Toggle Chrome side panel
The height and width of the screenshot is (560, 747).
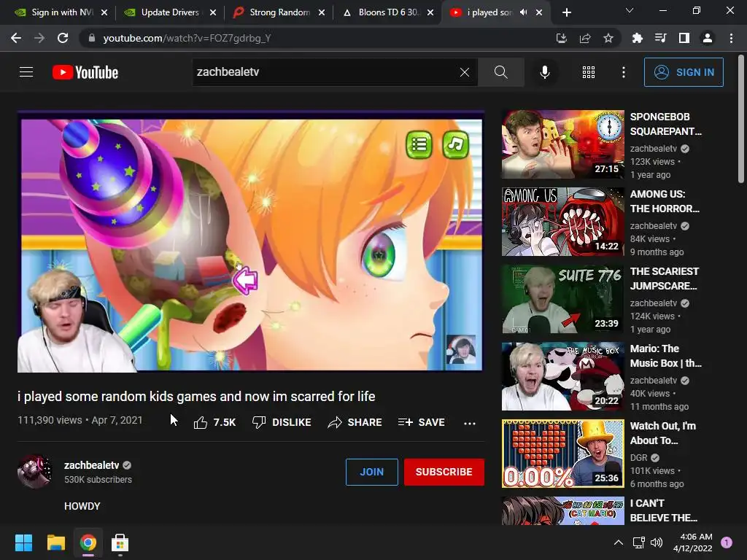[x=684, y=38]
